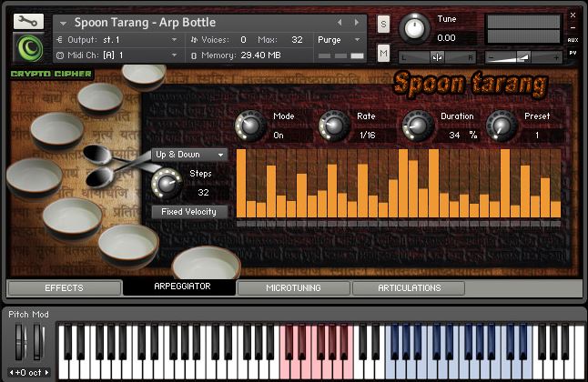This screenshot has width=588, height=382.
Task: Minimize the instrument with minus icon
Action: [573, 28]
